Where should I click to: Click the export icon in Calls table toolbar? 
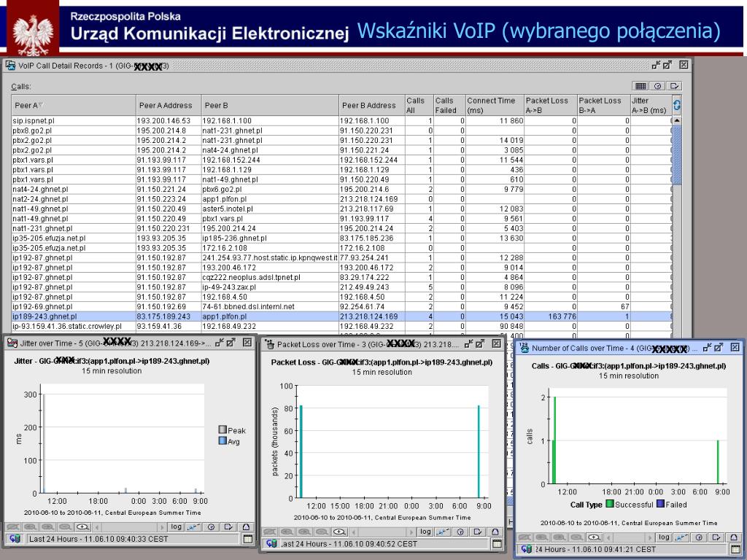[x=675, y=85]
